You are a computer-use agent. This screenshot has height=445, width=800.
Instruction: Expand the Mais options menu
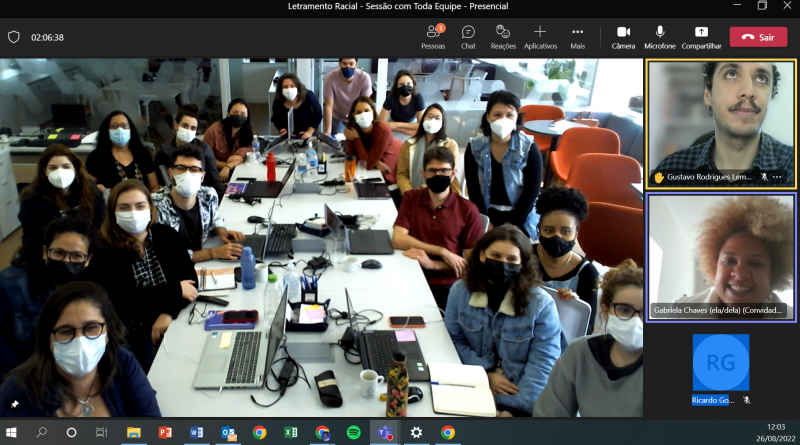(x=577, y=37)
